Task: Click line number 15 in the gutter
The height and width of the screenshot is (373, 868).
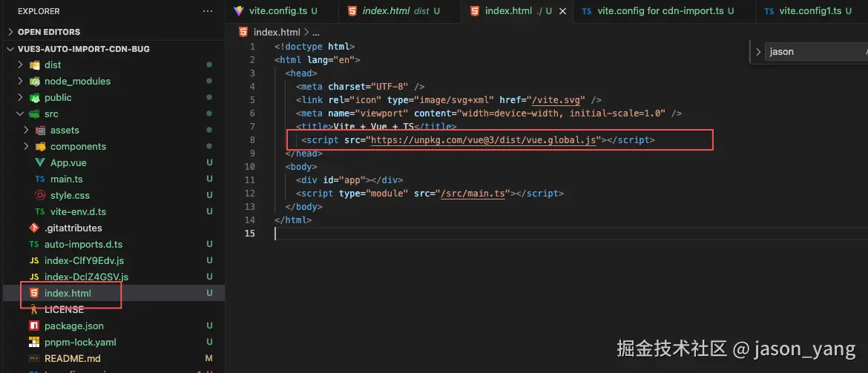Action: tap(250, 234)
